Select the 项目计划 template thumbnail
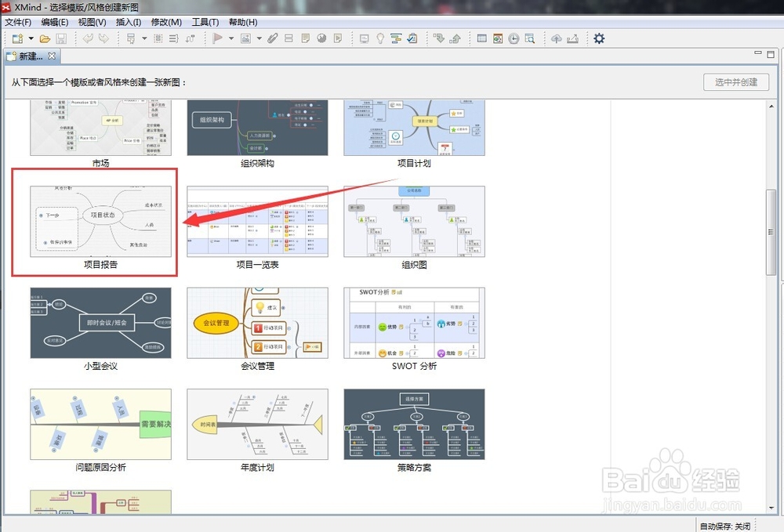Image resolution: width=784 pixels, height=532 pixels. 414,128
